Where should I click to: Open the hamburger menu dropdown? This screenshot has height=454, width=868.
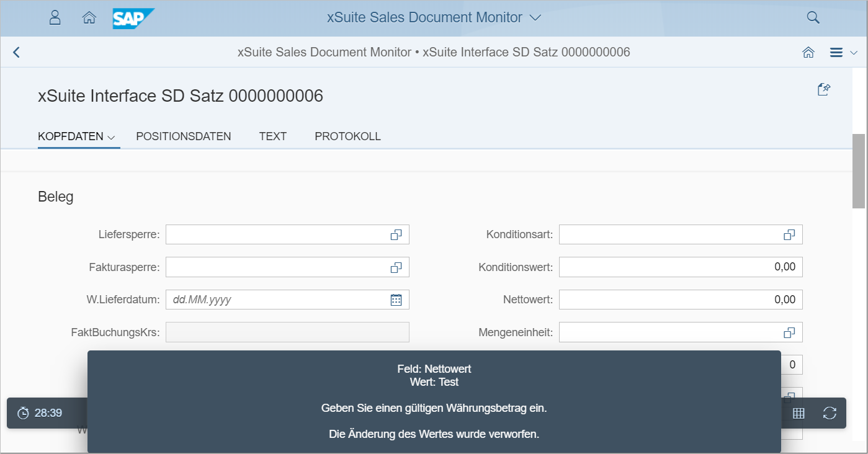click(x=843, y=53)
